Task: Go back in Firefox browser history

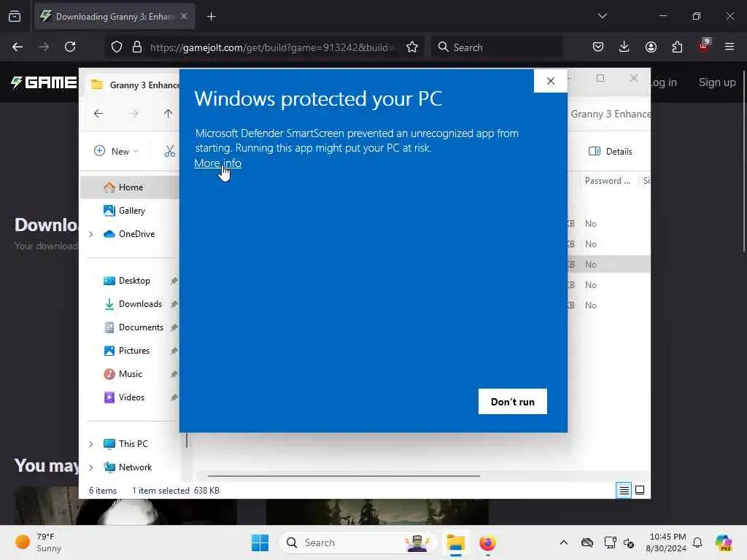Action: click(x=18, y=47)
